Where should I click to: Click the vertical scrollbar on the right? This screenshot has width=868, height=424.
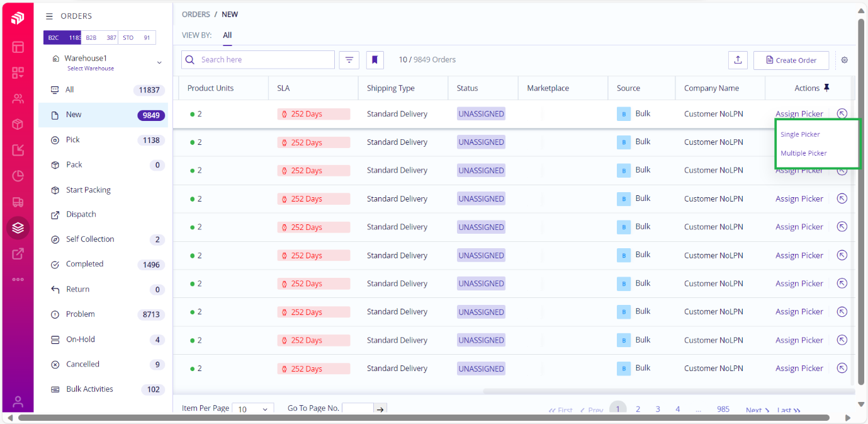point(861,202)
